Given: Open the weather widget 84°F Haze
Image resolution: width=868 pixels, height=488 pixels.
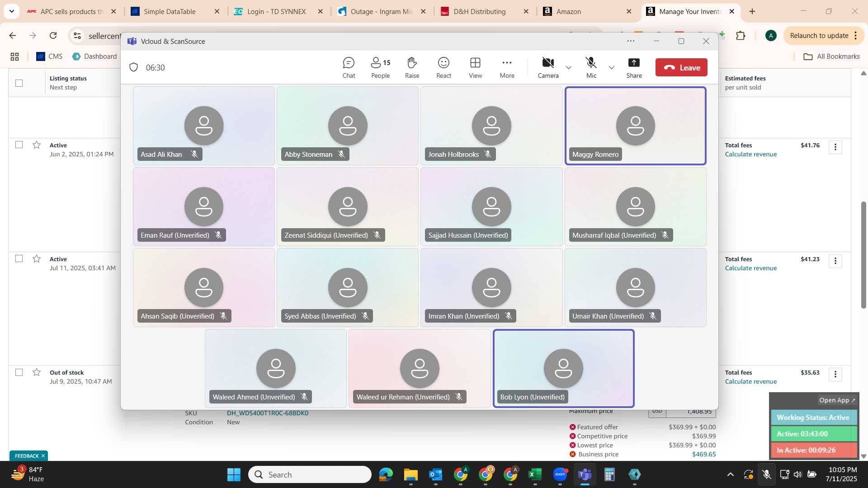Looking at the screenshot, I should pyautogui.click(x=28, y=474).
